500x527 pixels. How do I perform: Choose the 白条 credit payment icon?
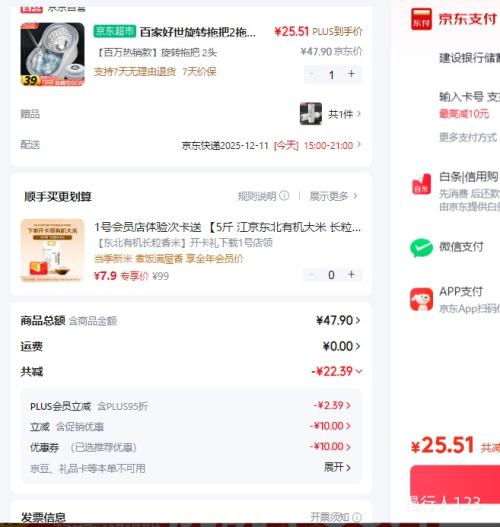[421, 184]
